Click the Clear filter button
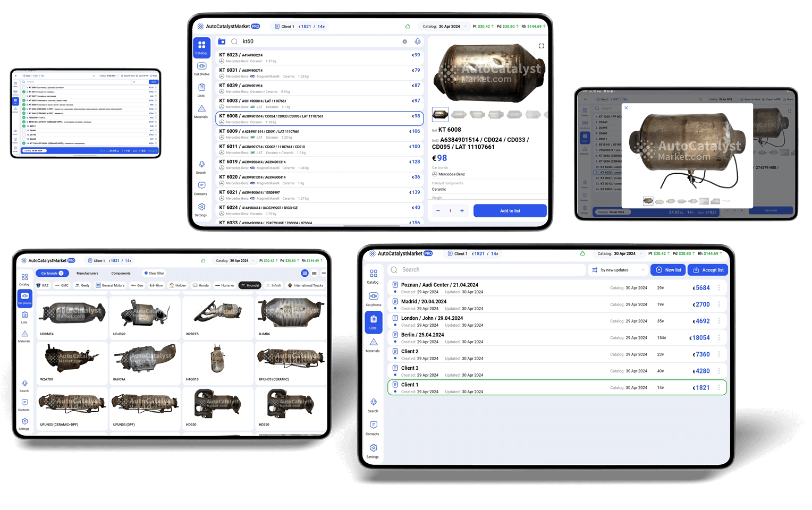Screen dimensions: 812x510 (x=154, y=273)
